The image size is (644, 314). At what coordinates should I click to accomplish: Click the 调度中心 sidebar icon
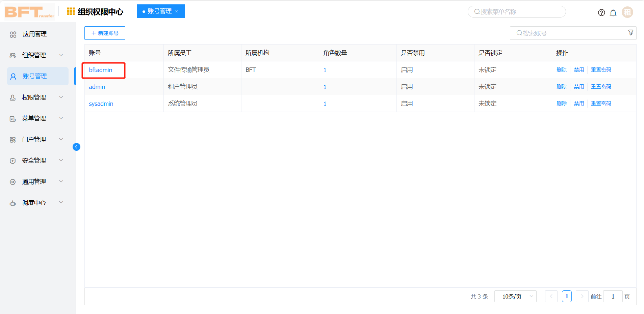point(13,203)
